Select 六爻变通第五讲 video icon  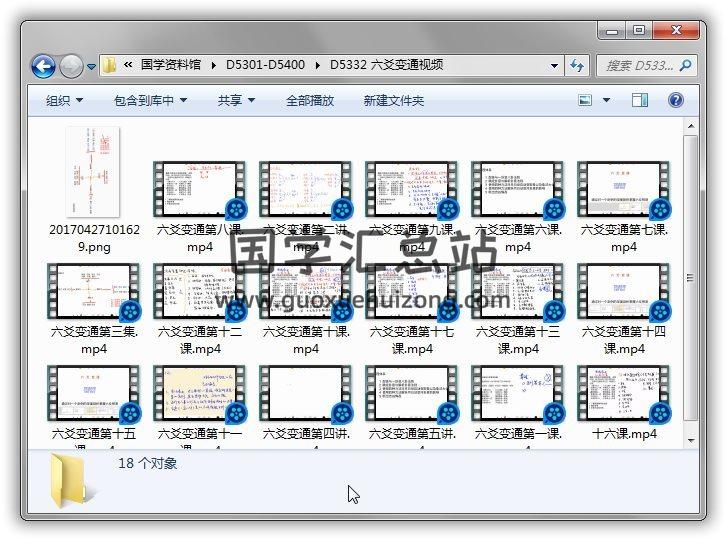coord(412,394)
